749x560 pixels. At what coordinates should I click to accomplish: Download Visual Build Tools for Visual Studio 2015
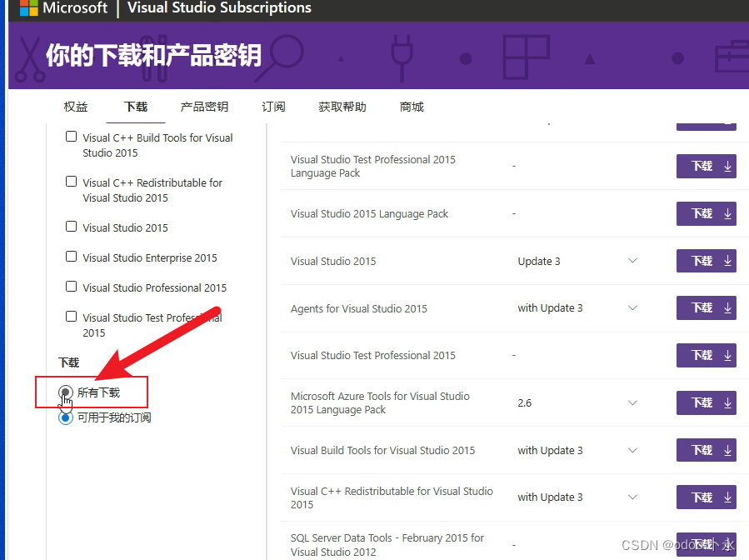(706, 450)
